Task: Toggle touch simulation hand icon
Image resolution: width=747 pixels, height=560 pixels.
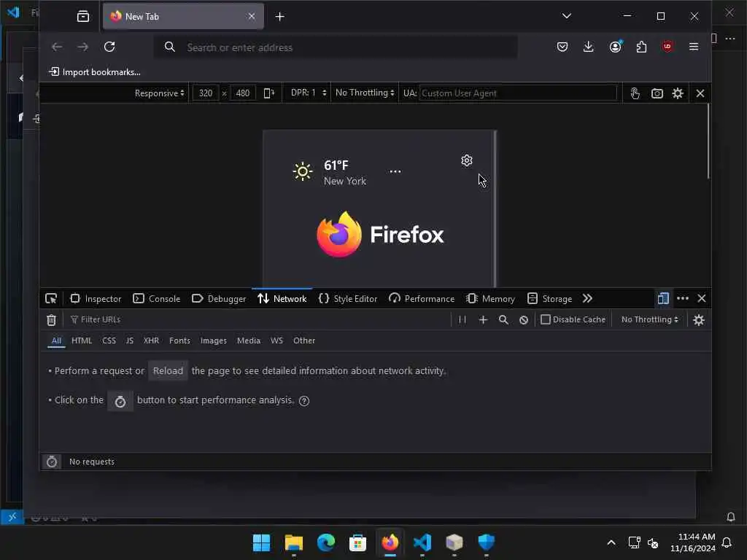Action: 635,93
